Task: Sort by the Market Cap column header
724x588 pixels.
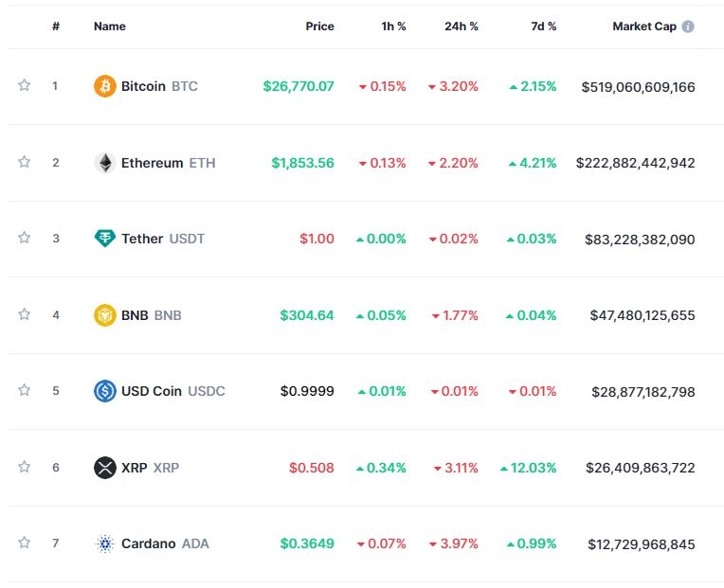Action: tap(644, 27)
